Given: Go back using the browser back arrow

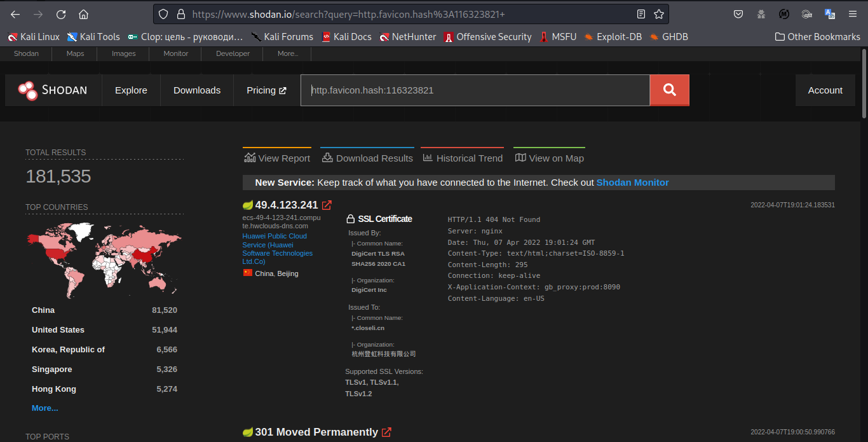Looking at the screenshot, I should pyautogui.click(x=15, y=14).
